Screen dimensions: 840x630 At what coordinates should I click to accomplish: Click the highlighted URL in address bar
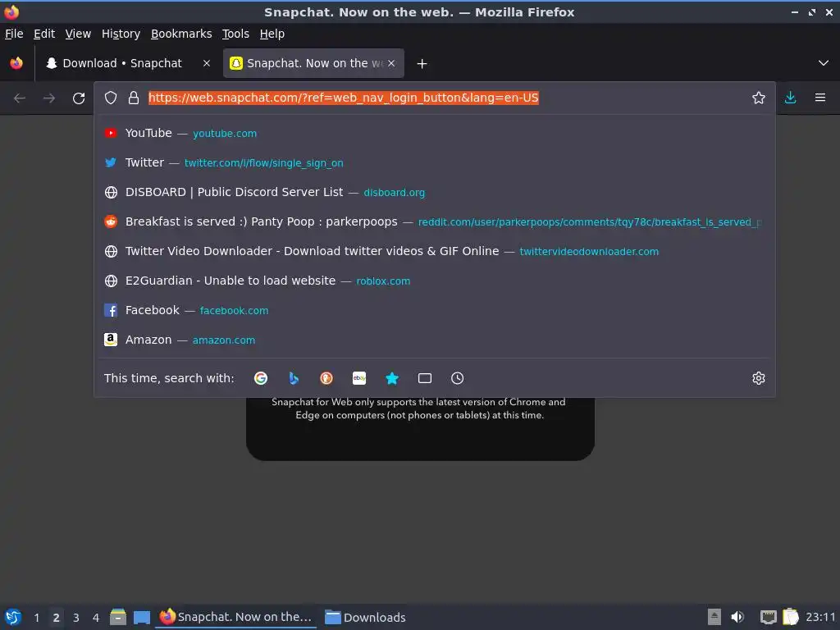344,98
